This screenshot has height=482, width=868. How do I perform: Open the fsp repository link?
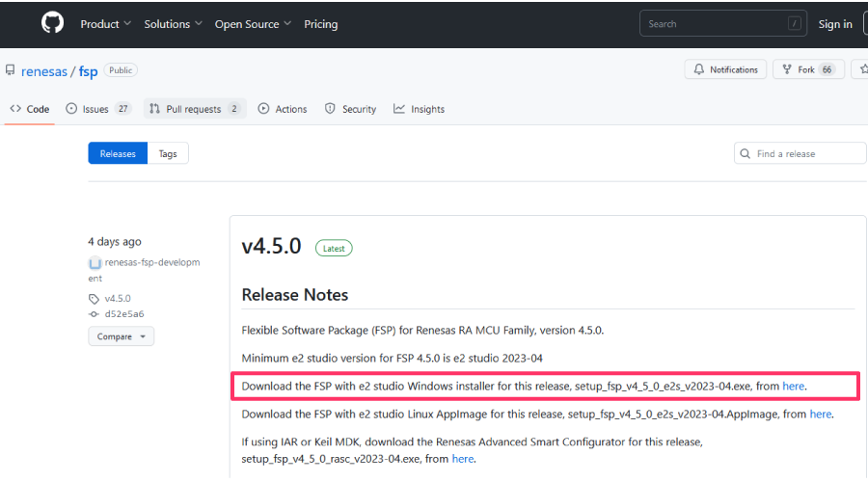(x=88, y=71)
